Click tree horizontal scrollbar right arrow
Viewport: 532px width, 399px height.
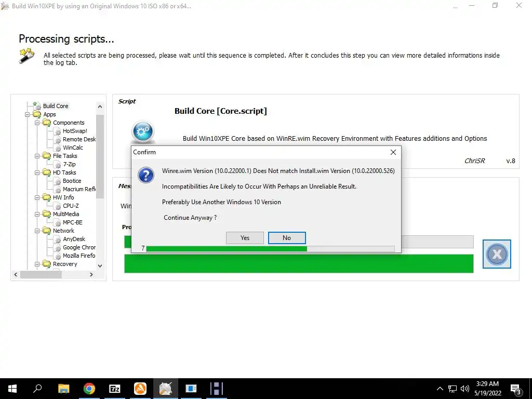[91, 274]
